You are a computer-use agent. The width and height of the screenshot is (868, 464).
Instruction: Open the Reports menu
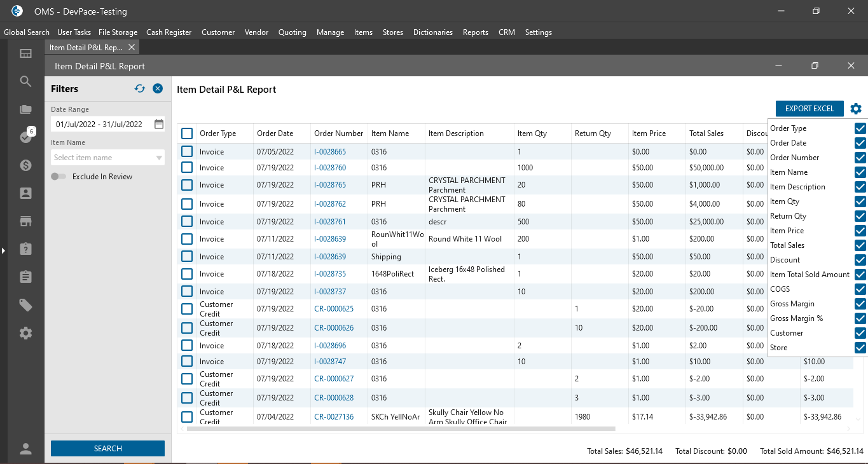[475, 32]
